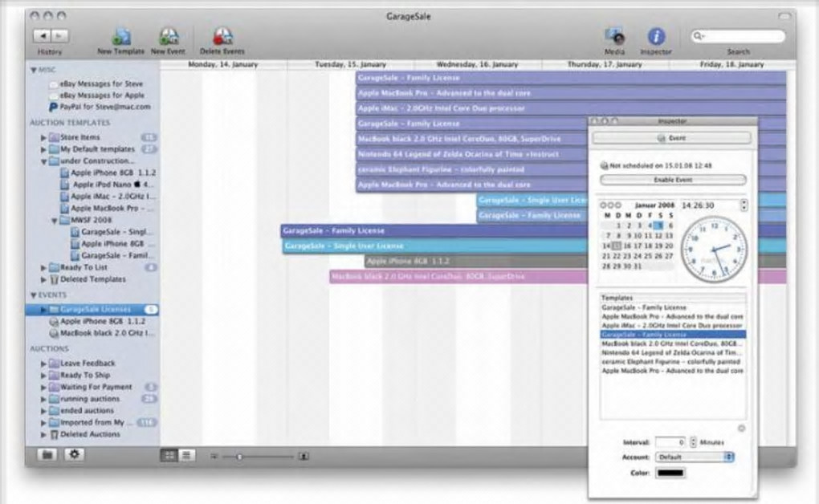Screen dimensions: 819x504
Task: Click the Store Items folder icon
Action: click(x=54, y=137)
